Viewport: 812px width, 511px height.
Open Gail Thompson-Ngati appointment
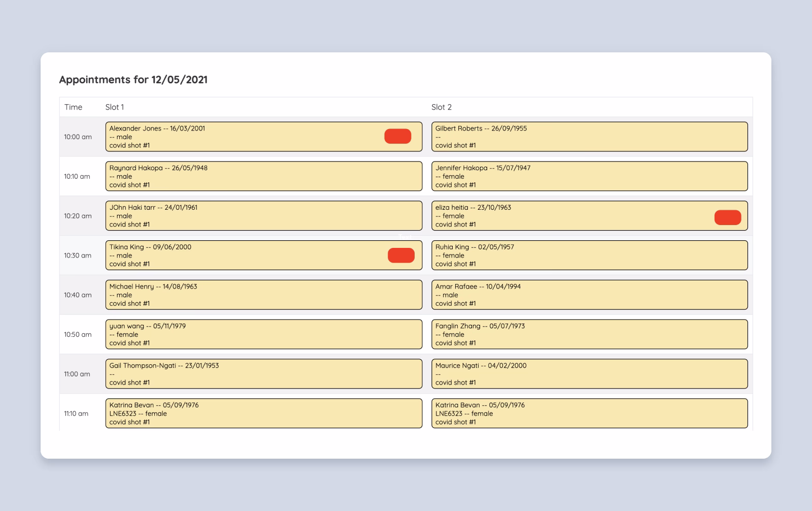pos(264,374)
